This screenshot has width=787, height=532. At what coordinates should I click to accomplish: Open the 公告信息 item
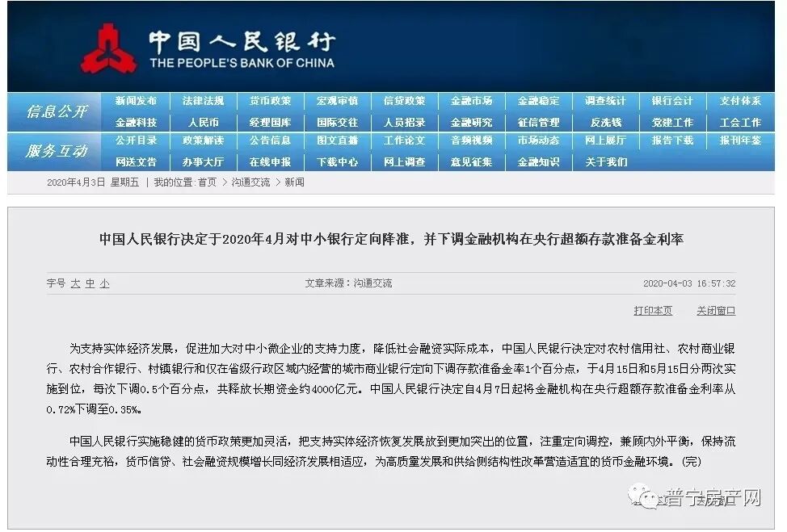[x=270, y=140]
